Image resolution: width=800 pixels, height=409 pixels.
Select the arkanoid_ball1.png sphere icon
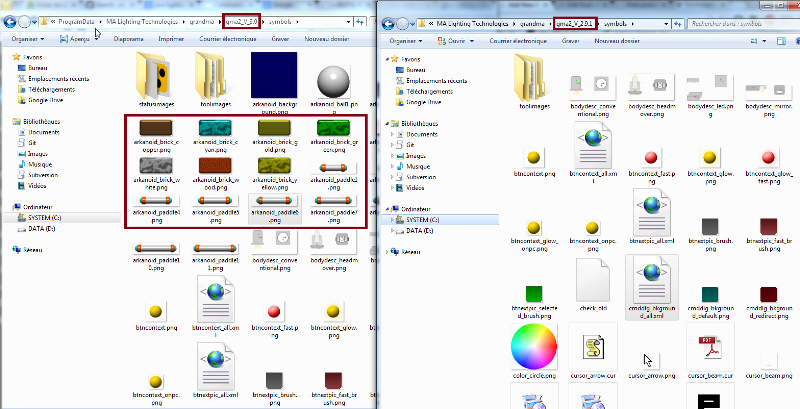coord(333,82)
